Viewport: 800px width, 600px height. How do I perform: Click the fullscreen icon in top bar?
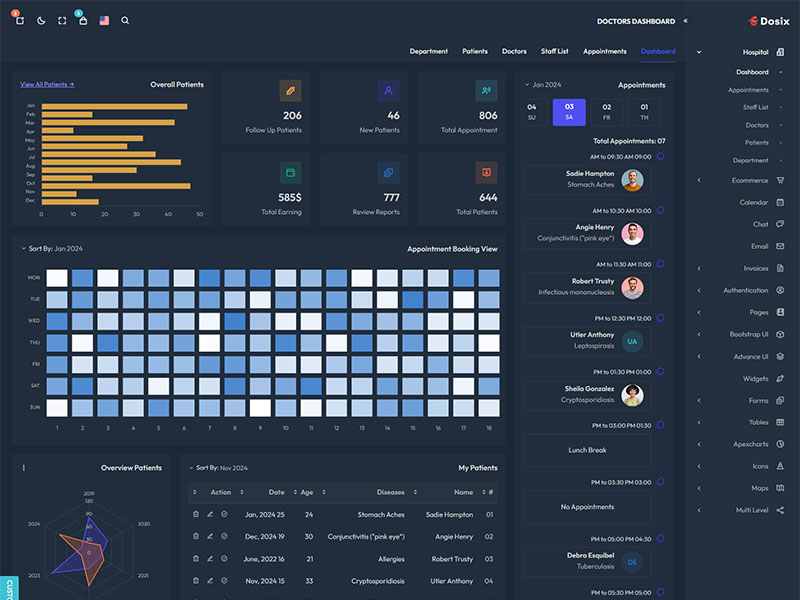coord(62,20)
